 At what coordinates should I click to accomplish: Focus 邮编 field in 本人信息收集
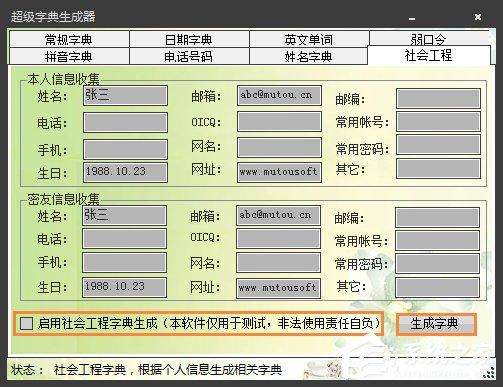[x=438, y=98]
